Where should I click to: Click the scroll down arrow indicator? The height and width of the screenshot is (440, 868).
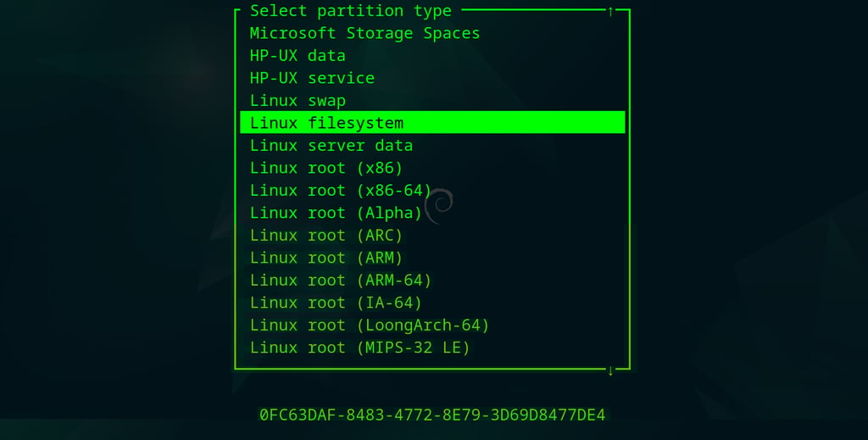coord(610,370)
